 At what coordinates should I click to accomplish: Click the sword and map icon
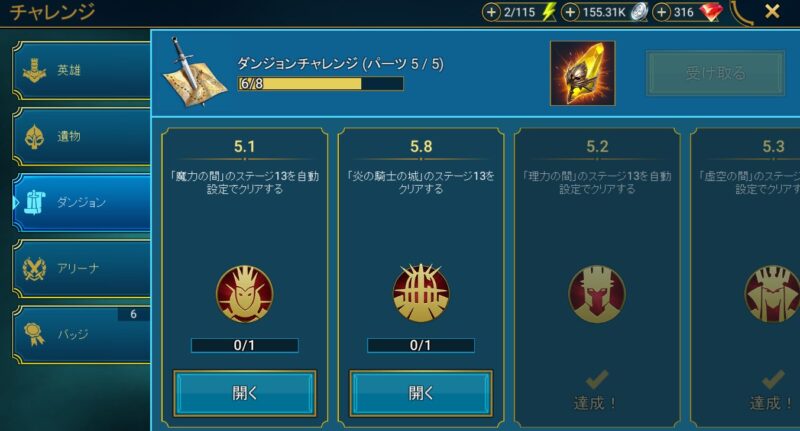[x=194, y=72]
